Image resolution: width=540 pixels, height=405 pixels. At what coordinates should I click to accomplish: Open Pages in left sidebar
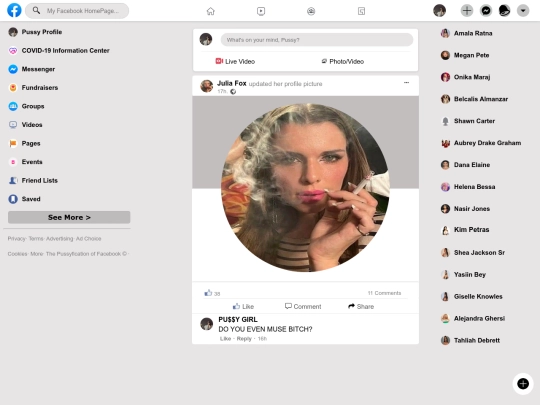pyautogui.click(x=24, y=143)
